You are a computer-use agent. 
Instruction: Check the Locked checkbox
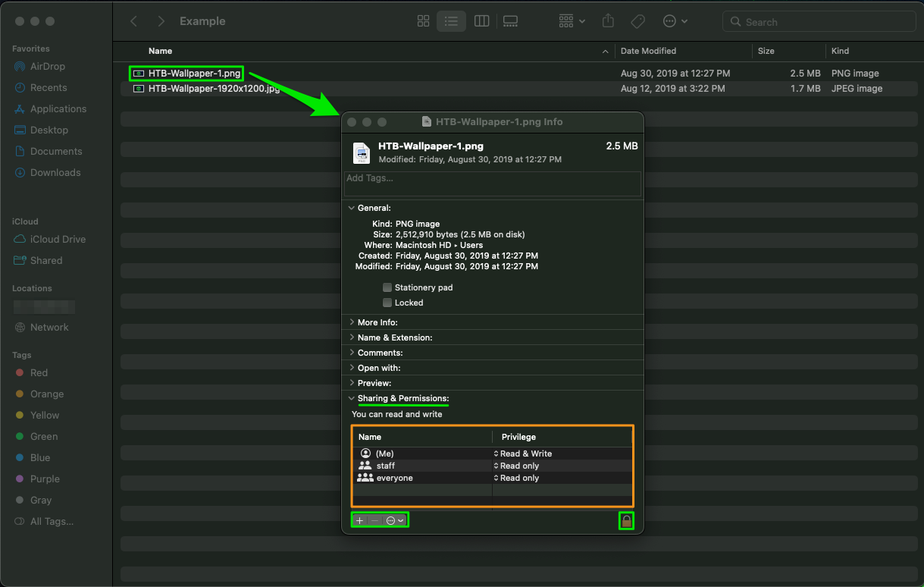(387, 303)
